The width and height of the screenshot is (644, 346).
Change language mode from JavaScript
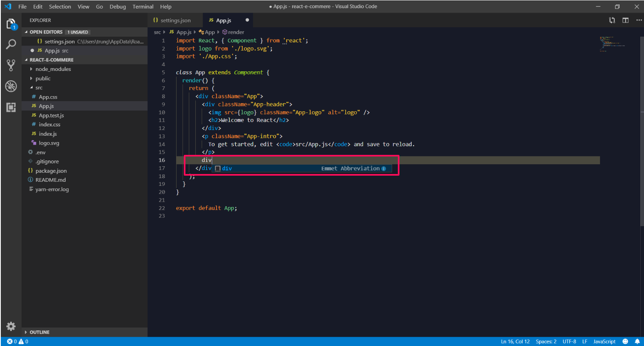[x=604, y=342]
